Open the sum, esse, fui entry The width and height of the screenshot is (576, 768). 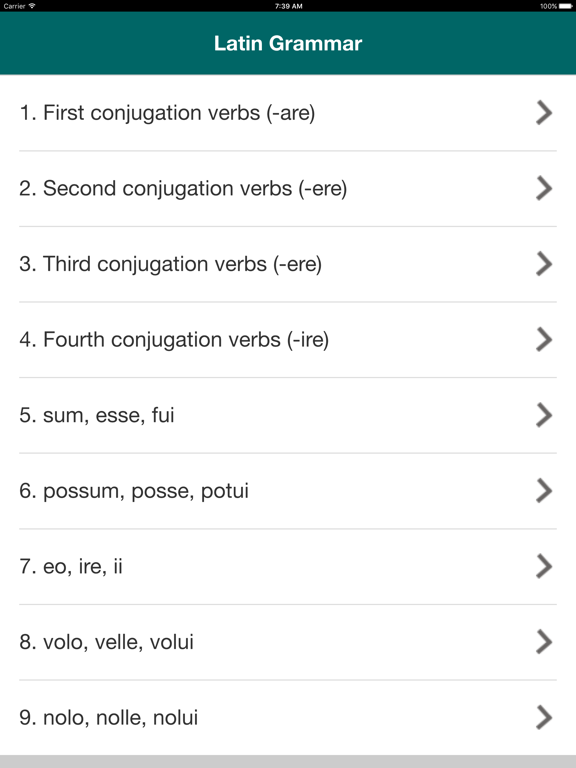point(288,415)
